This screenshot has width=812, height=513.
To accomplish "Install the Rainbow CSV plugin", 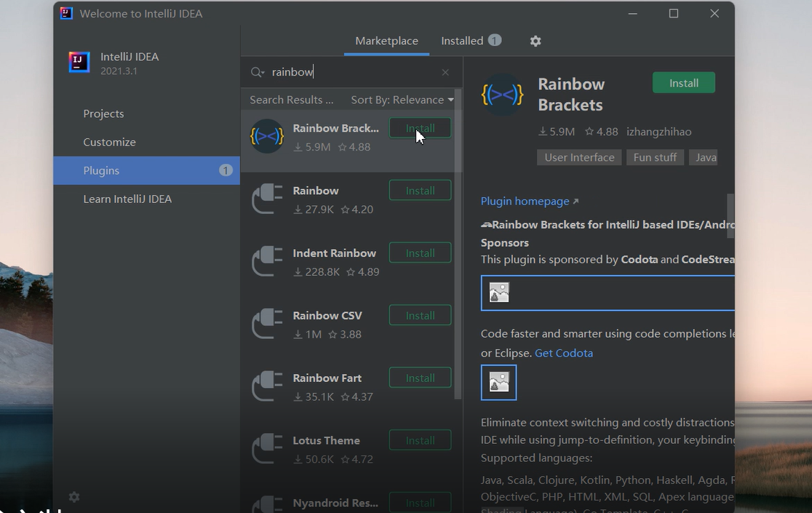I will pyautogui.click(x=420, y=316).
